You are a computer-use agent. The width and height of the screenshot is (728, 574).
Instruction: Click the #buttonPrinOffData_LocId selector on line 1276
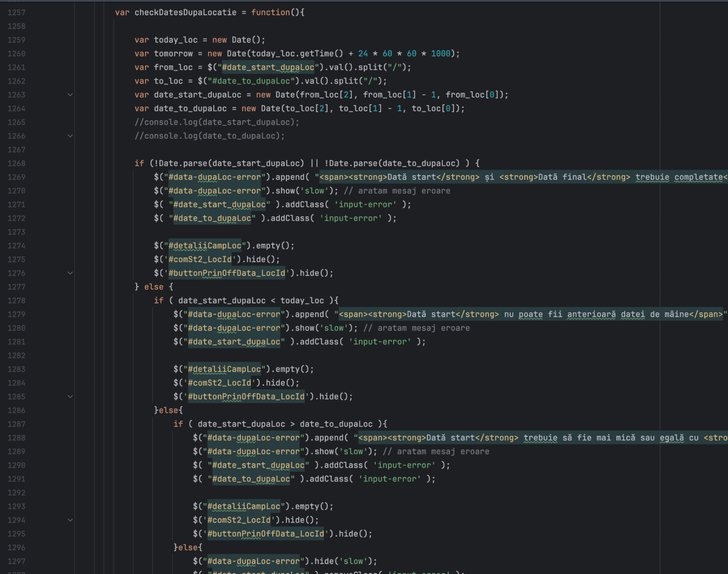click(x=227, y=273)
